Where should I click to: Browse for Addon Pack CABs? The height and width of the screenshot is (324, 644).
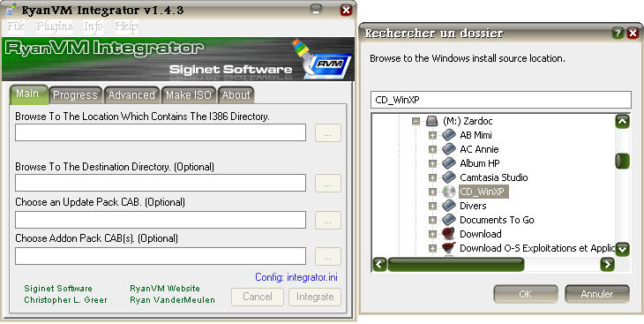[328, 256]
